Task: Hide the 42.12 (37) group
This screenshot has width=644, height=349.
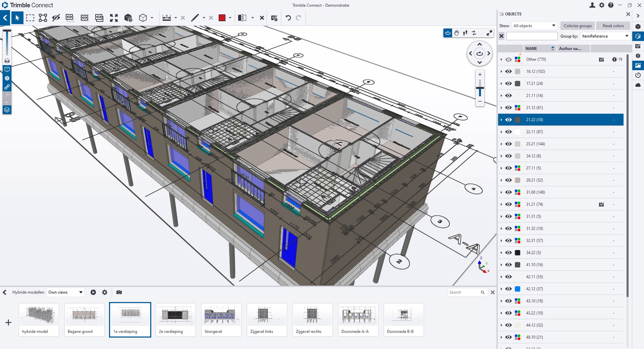Action: click(x=508, y=289)
